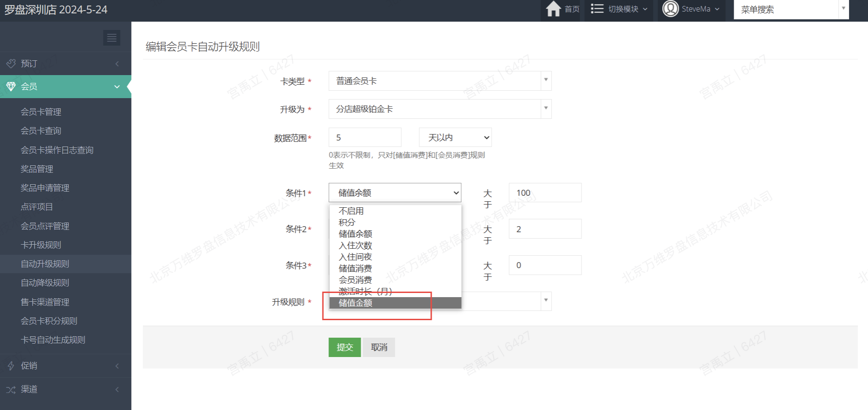Open the 升级为 dropdown arrow
The width and height of the screenshot is (868, 410).
click(546, 108)
